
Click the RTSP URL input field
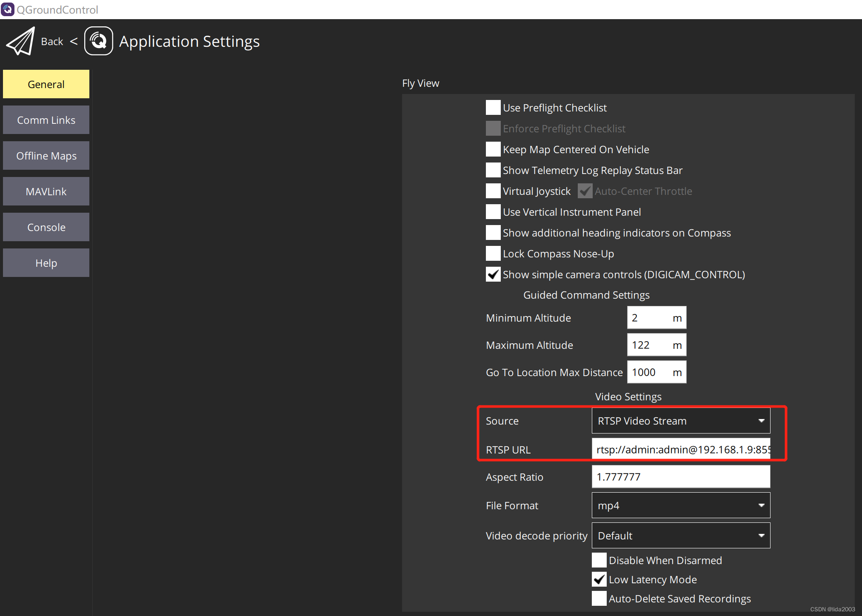[681, 450]
